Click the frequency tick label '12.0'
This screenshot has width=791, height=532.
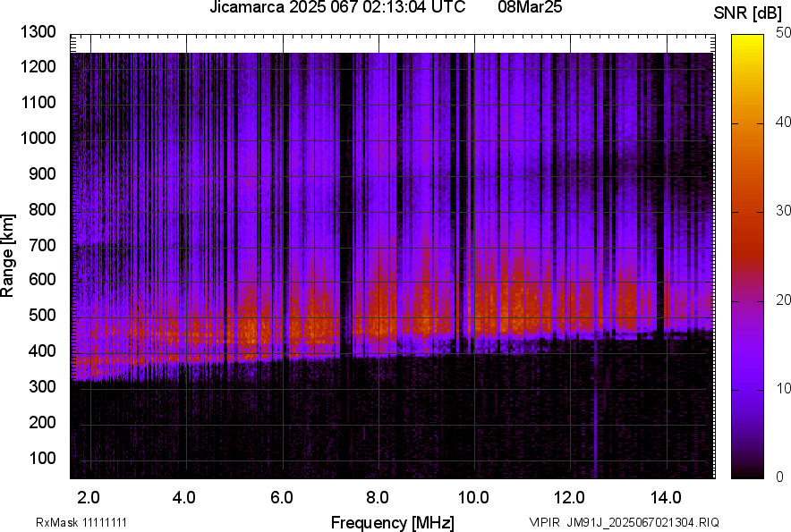pos(570,498)
